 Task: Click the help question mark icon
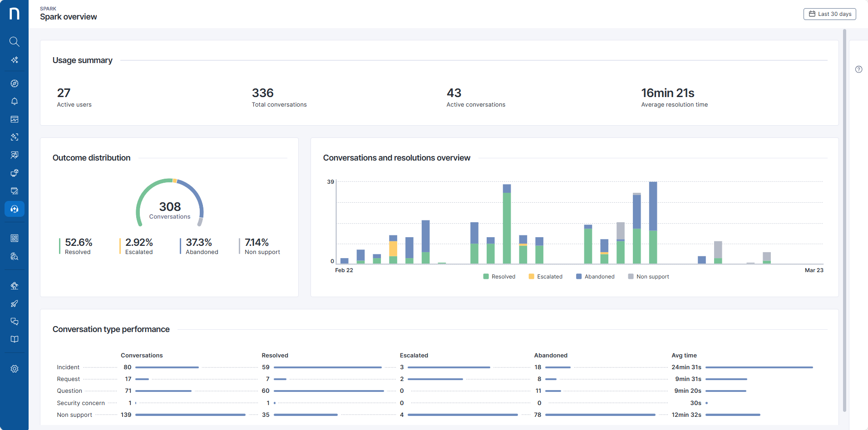[858, 69]
